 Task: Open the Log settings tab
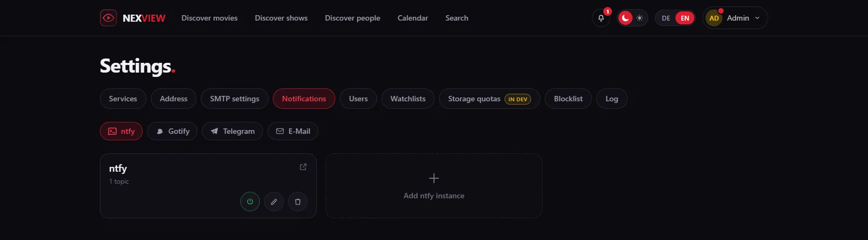(x=612, y=99)
